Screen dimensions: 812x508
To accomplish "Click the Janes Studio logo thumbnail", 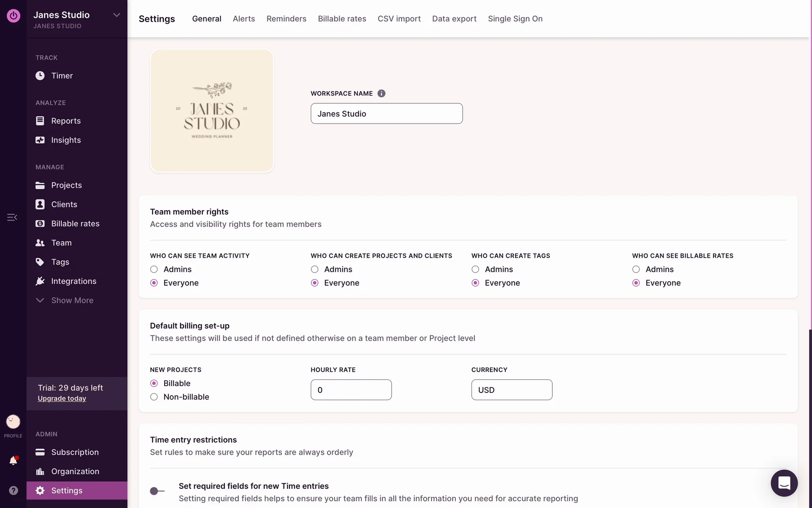I will [x=212, y=111].
